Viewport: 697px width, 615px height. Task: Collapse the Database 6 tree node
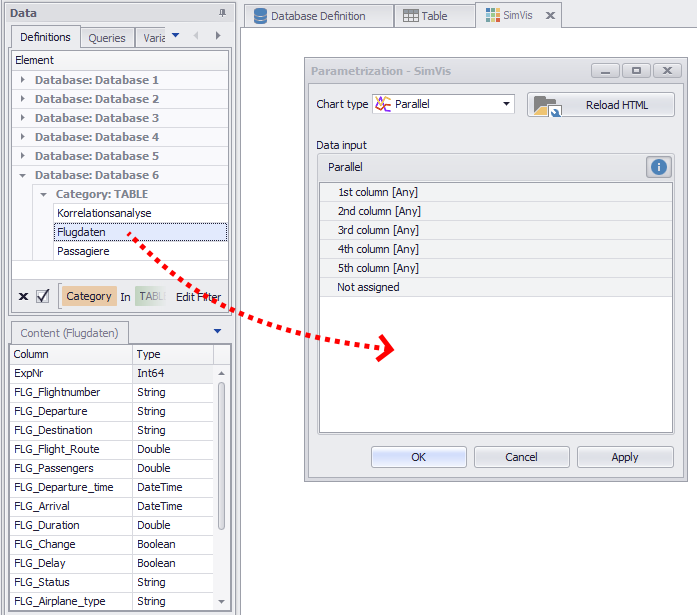point(24,175)
